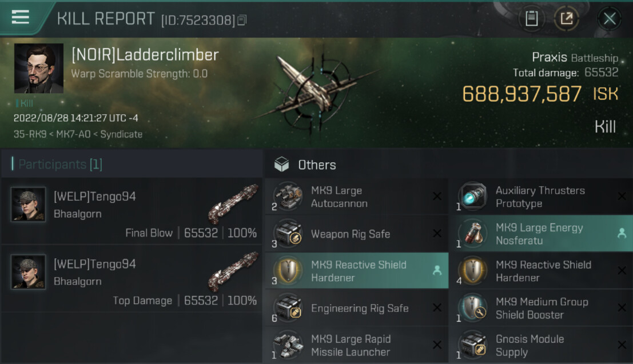The width and height of the screenshot is (633, 364).
Task: Open the clipboard notes icon
Action: [x=531, y=18]
